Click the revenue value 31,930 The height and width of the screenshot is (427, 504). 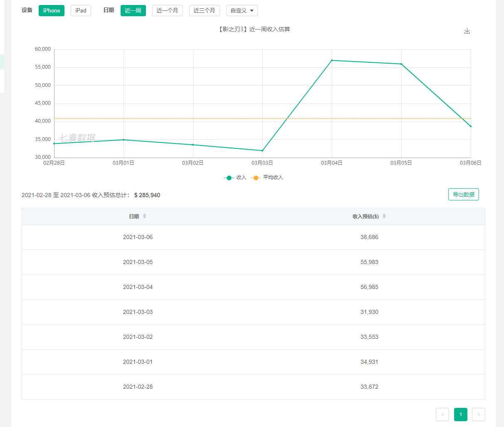369,312
